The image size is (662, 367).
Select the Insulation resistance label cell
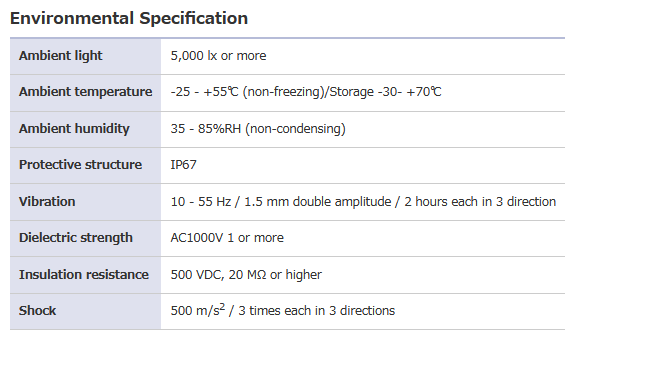pos(84,275)
